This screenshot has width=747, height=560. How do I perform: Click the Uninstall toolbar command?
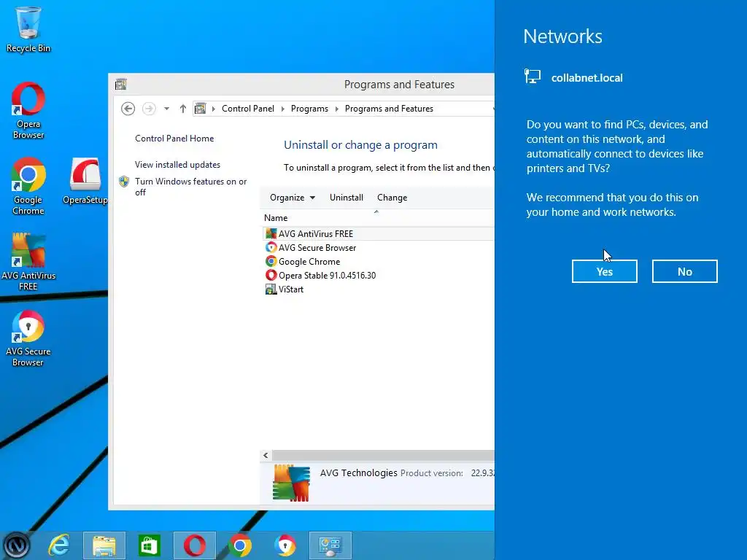point(347,198)
